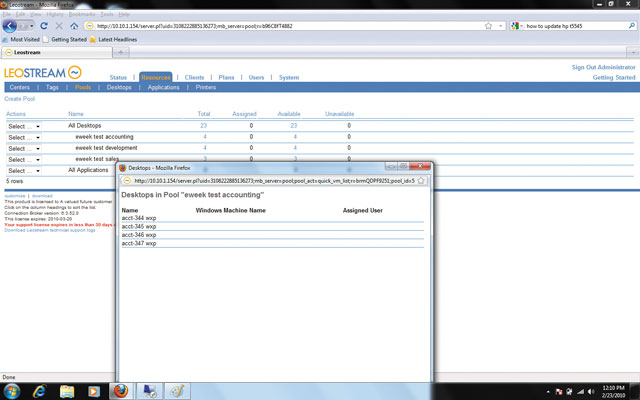Screen dimensions: 640x400
Task: Open Centers submenu item
Action: pyautogui.click(x=20, y=87)
